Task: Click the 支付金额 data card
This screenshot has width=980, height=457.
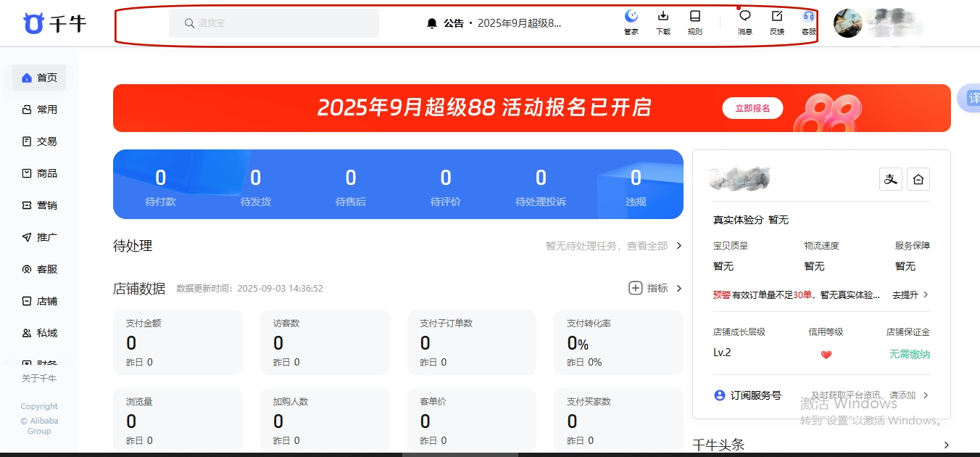Action: [x=178, y=342]
